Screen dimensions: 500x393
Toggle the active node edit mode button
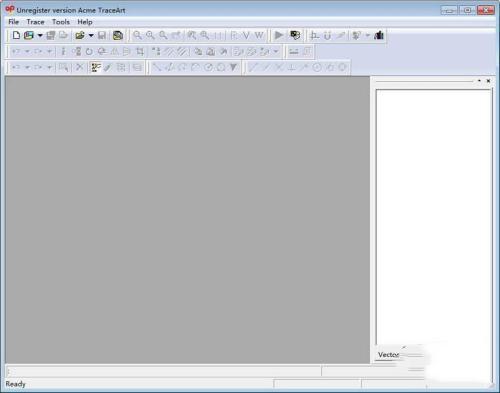coord(96,67)
